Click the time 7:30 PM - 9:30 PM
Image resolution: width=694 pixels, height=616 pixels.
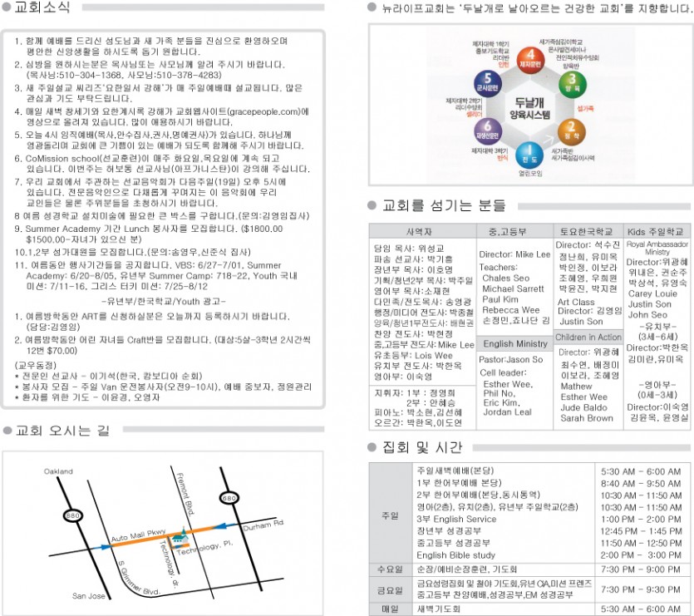click(641, 589)
